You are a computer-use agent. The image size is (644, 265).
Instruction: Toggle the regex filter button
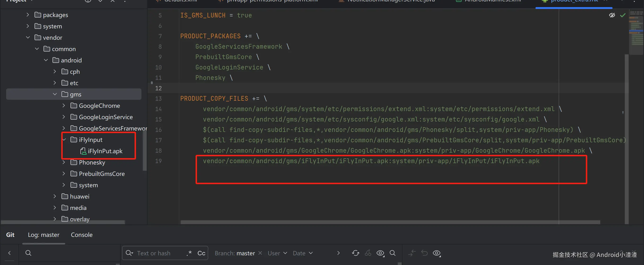pos(189,253)
